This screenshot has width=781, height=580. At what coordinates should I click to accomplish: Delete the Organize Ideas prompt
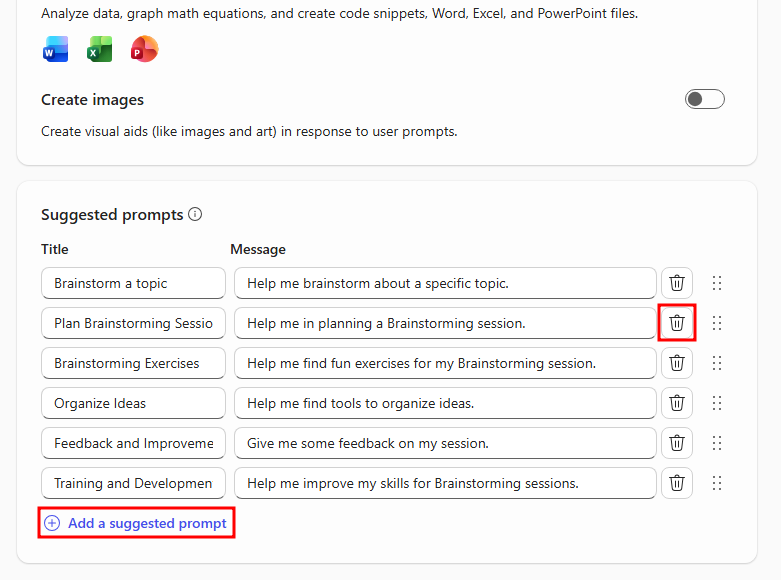tap(677, 403)
